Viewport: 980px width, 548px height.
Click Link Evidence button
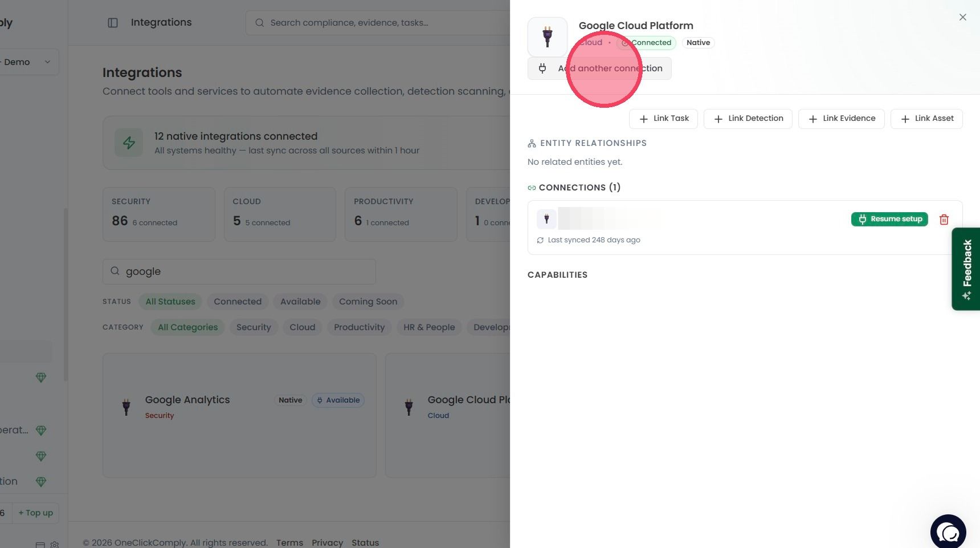click(x=841, y=119)
